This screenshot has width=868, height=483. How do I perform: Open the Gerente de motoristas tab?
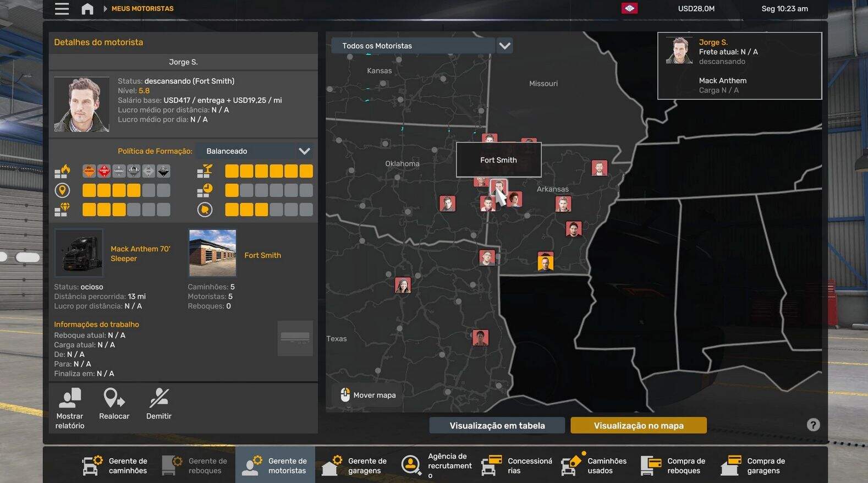[x=275, y=465]
